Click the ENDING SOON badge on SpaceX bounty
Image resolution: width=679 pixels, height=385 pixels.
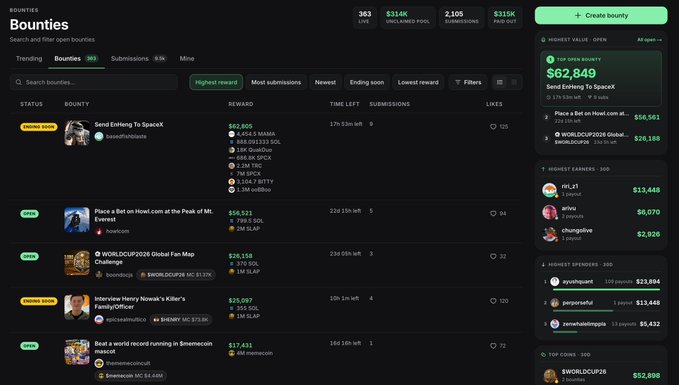pyautogui.click(x=39, y=127)
